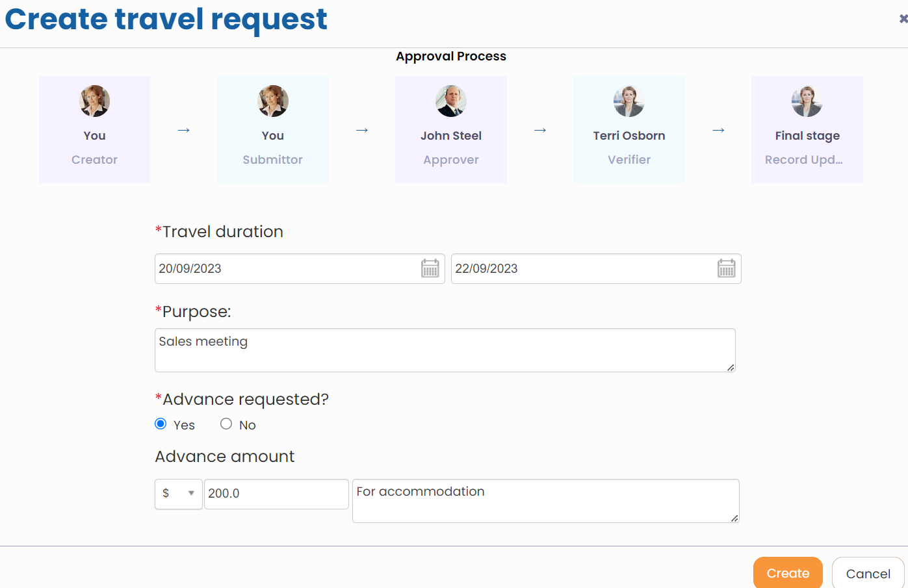Close the travel request dialog
Image resolution: width=908 pixels, height=588 pixels.
(x=903, y=19)
